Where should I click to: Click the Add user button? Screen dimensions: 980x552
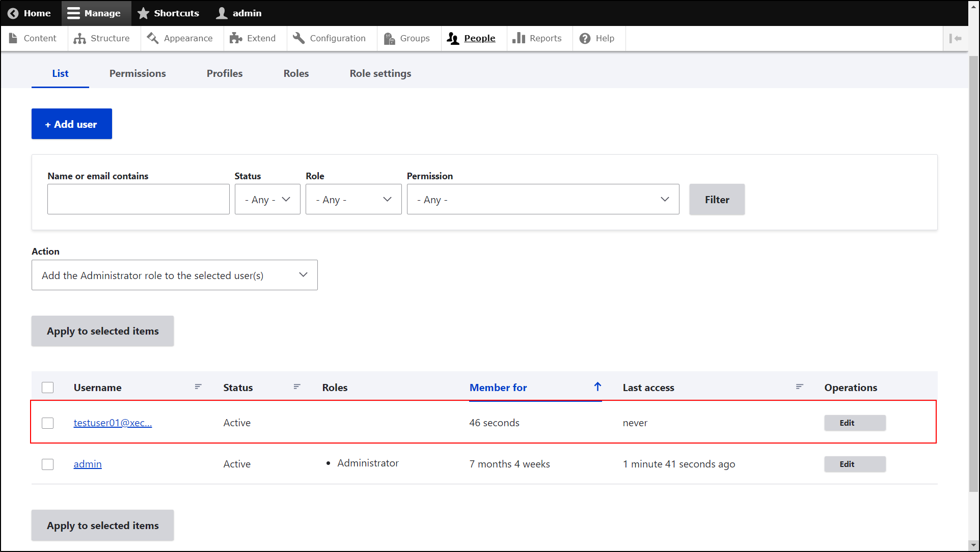click(x=71, y=124)
